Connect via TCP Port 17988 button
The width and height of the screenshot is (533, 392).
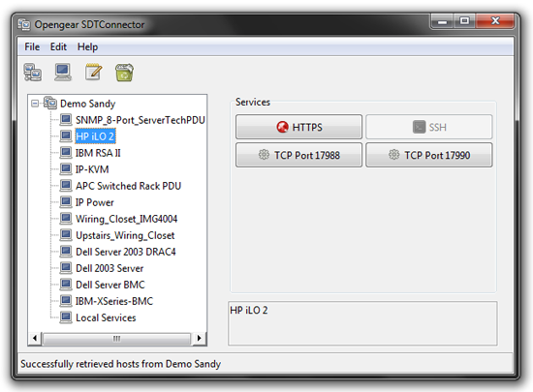click(x=298, y=155)
